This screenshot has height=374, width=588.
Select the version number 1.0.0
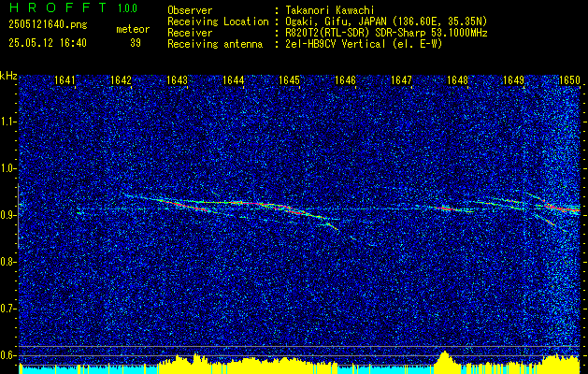127,8
